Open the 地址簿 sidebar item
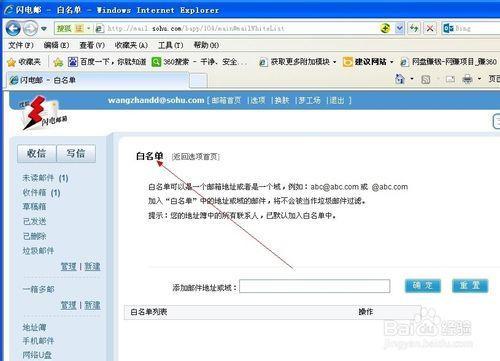 coord(34,327)
